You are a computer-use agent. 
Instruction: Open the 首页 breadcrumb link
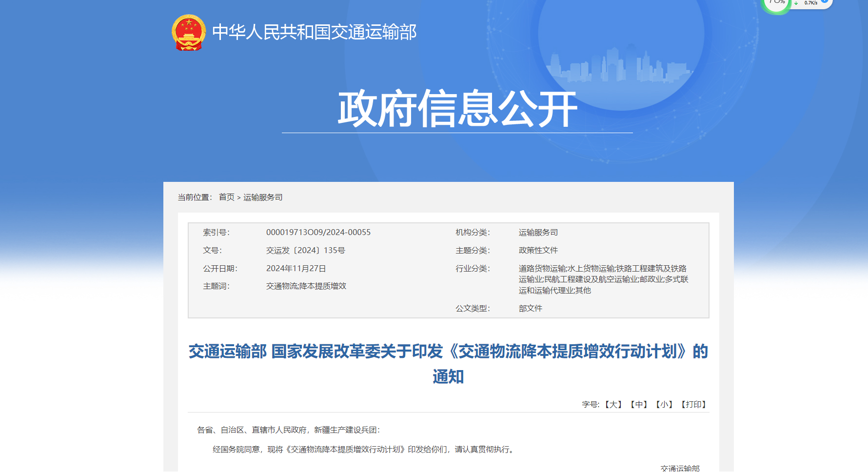click(x=226, y=197)
